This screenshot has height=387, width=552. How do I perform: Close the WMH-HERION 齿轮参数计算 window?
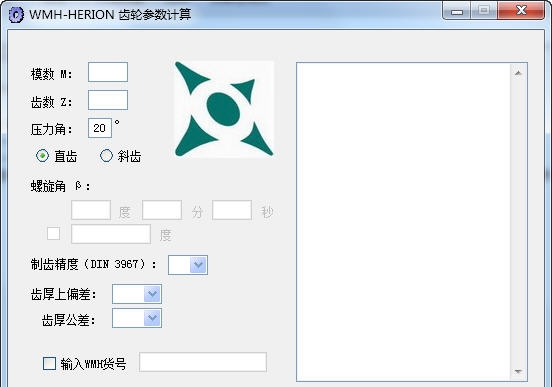(x=521, y=11)
